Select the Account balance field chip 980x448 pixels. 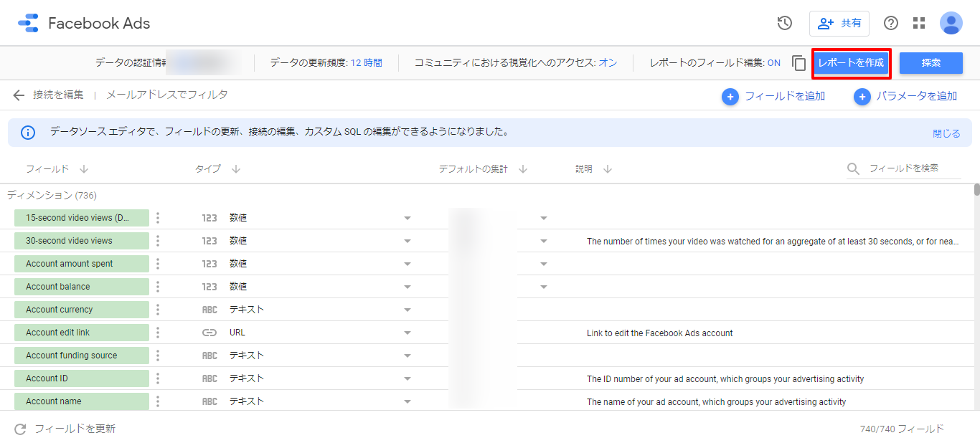(82, 287)
